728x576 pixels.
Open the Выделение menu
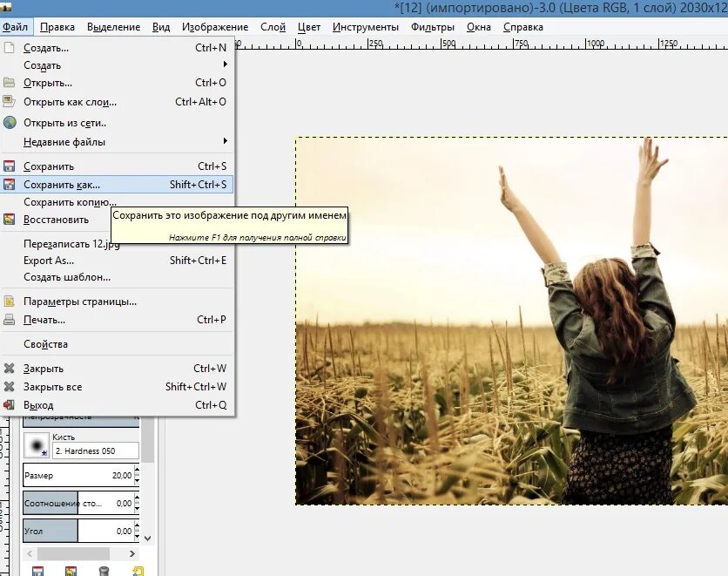coord(113,27)
